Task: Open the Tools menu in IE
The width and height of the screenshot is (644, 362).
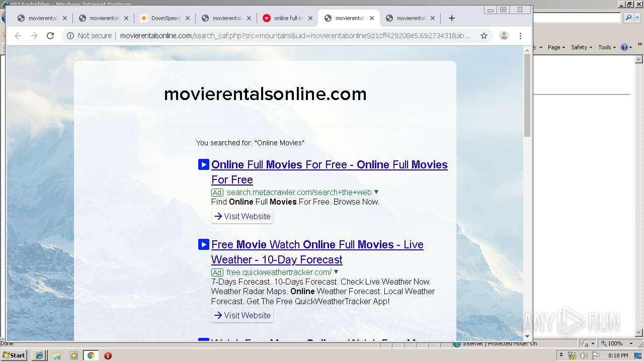Action: (x=607, y=47)
